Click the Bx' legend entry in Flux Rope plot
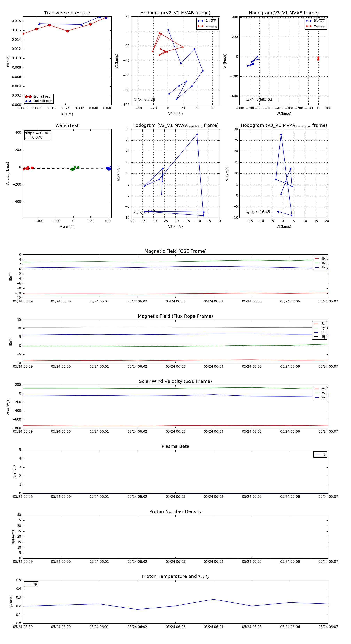 pos(320,324)
